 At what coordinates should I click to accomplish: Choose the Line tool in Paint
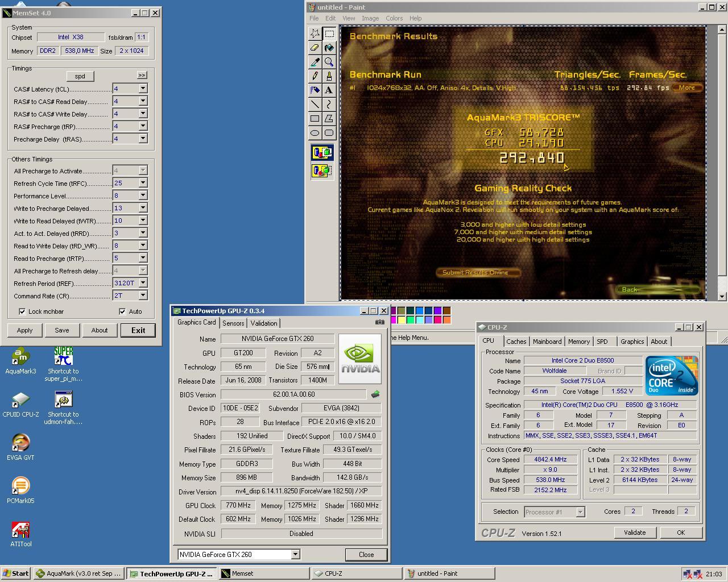coord(315,105)
